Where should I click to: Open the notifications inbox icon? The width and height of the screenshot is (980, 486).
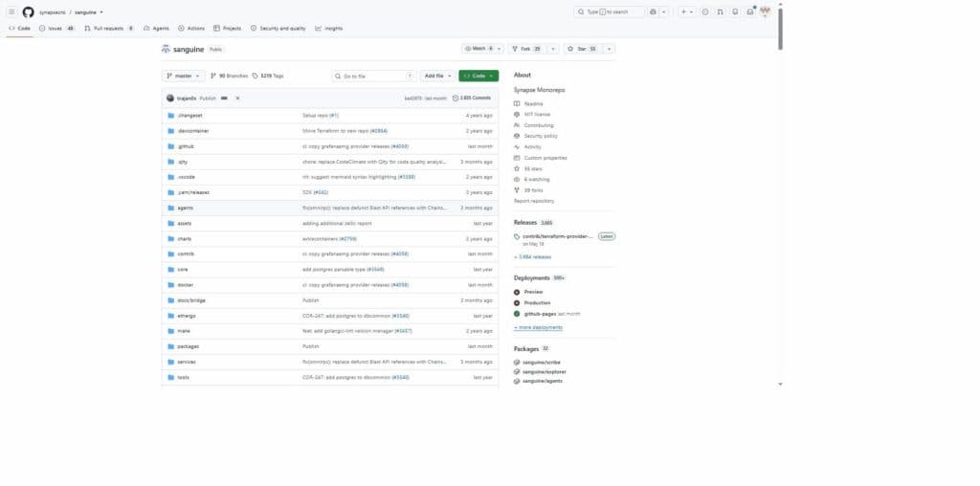(750, 11)
